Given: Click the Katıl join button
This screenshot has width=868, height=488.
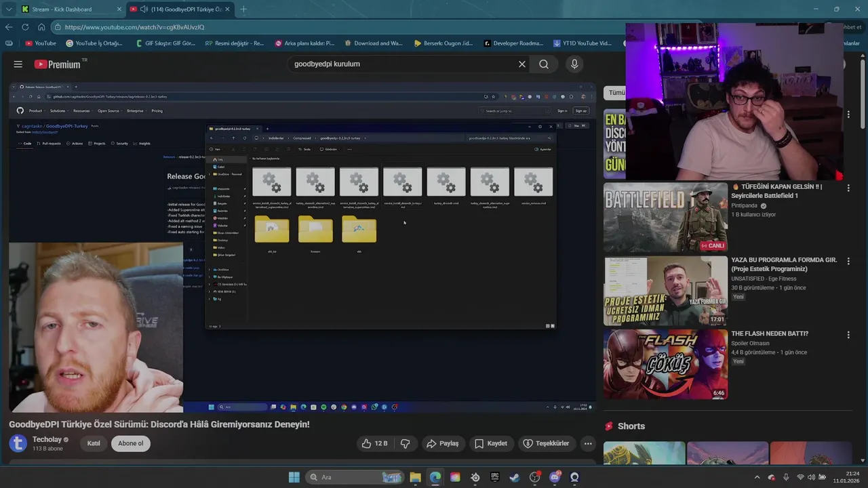Looking at the screenshot, I should click(x=94, y=443).
